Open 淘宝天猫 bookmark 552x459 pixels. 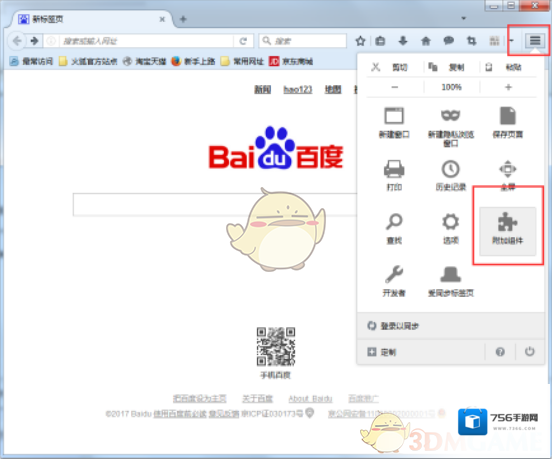tap(144, 62)
